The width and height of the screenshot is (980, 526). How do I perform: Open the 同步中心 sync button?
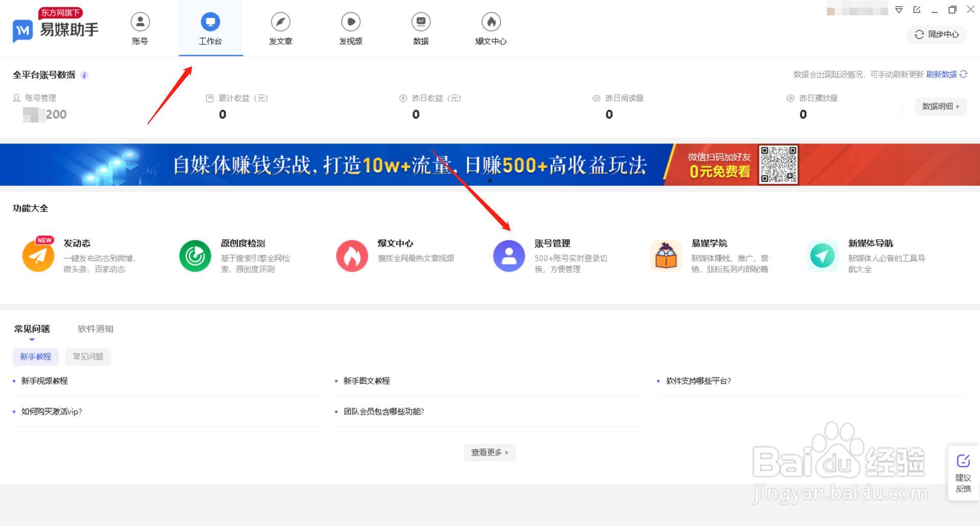click(x=937, y=34)
